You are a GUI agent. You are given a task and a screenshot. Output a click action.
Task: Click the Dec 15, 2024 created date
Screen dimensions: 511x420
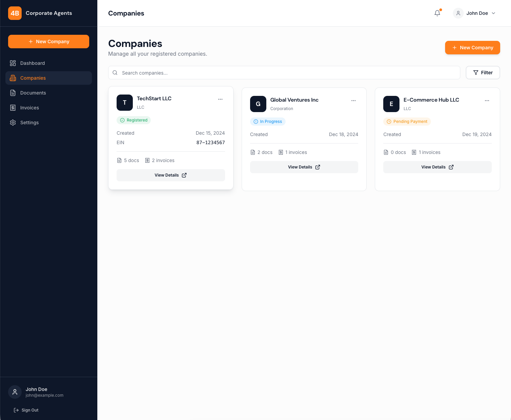pyautogui.click(x=210, y=133)
